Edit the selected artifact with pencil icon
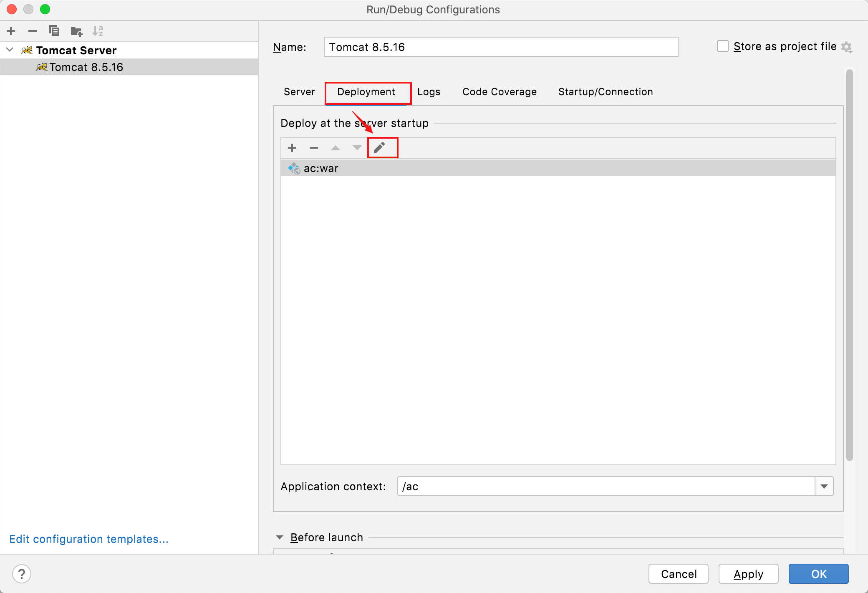This screenshot has height=593, width=868. 379,148
